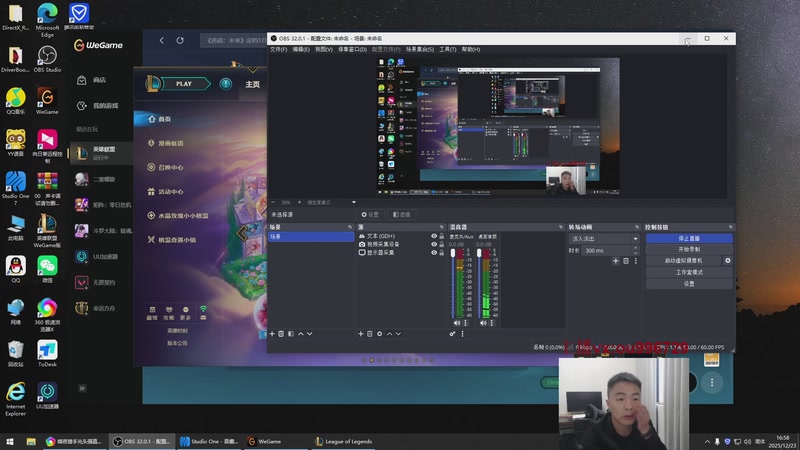The image size is (800, 450).
Task: Click WeGame refresh icon
Action: tap(180, 40)
